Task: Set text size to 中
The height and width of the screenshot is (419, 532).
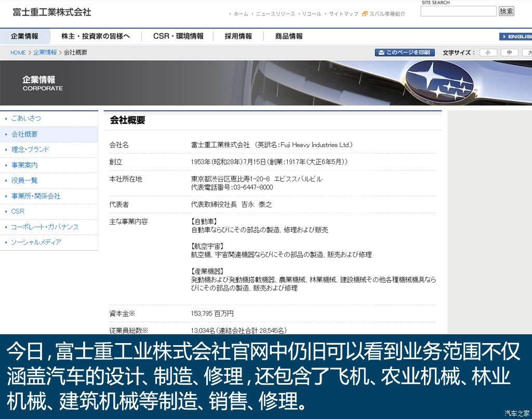Action: click(x=509, y=53)
